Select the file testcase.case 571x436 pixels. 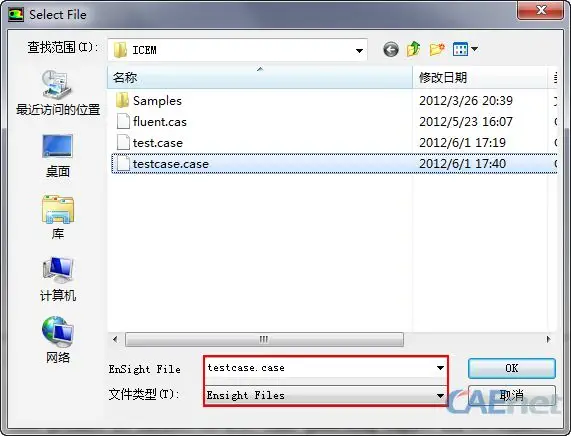tap(171, 164)
